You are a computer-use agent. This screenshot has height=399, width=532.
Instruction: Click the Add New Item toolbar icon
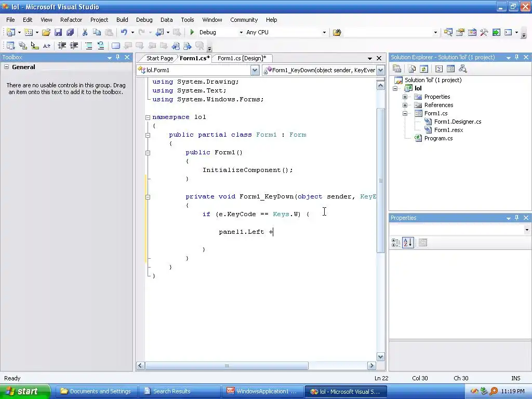[x=29, y=32]
